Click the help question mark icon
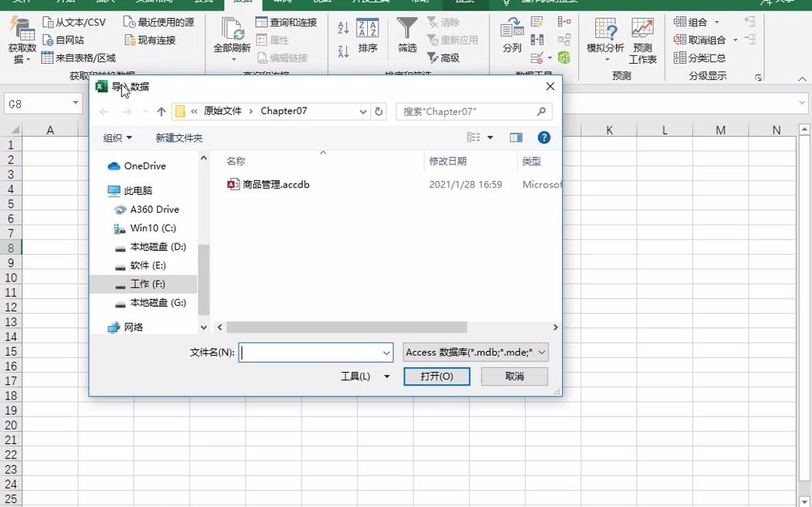 pyautogui.click(x=543, y=137)
